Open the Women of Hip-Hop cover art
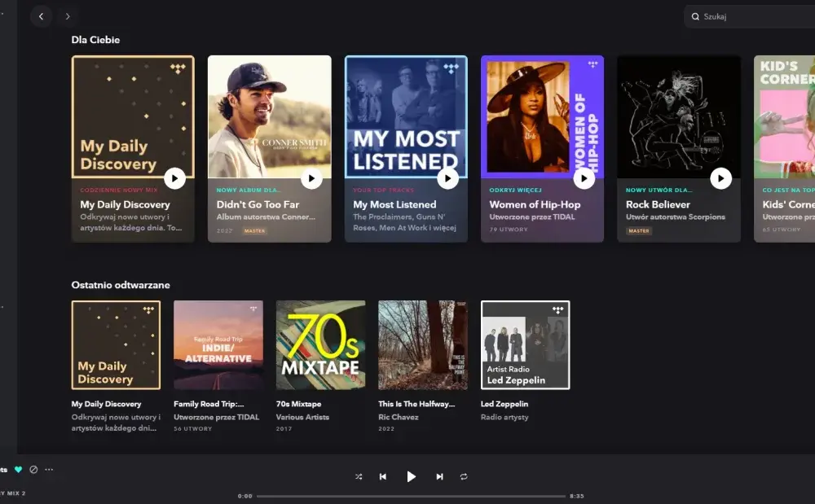The height and width of the screenshot is (504, 815). [x=542, y=116]
